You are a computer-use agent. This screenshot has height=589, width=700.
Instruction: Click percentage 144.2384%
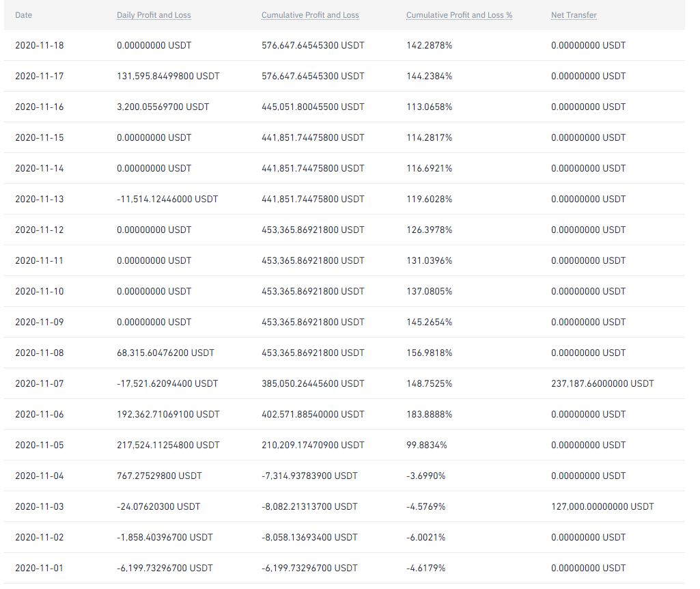(x=429, y=77)
